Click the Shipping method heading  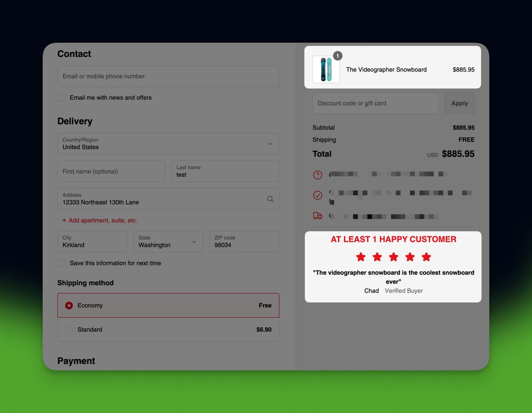point(86,283)
